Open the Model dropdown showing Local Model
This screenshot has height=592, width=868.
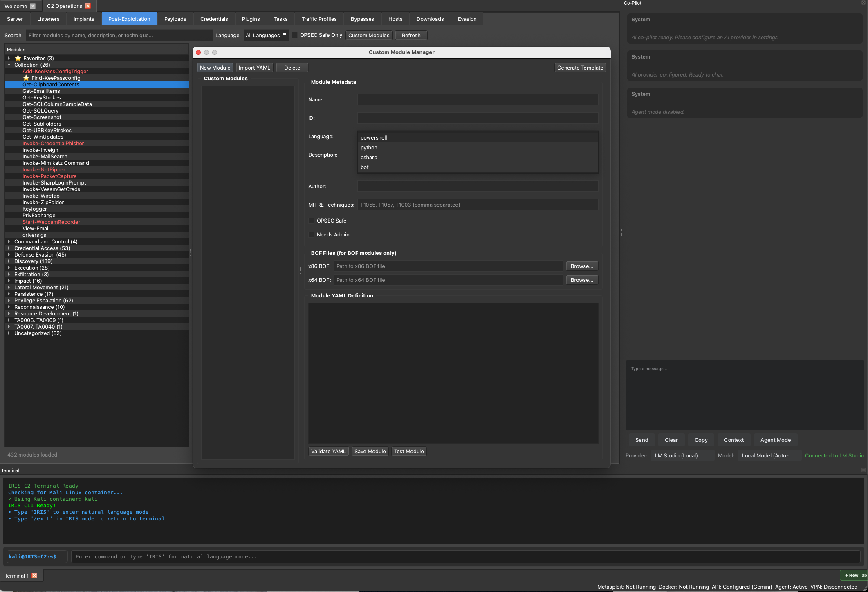point(769,455)
